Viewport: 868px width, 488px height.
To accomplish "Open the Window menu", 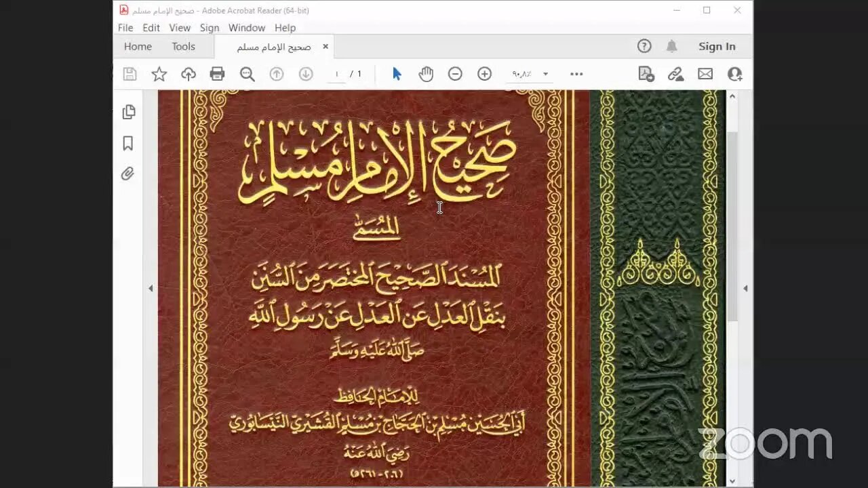I will click(x=247, y=28).
